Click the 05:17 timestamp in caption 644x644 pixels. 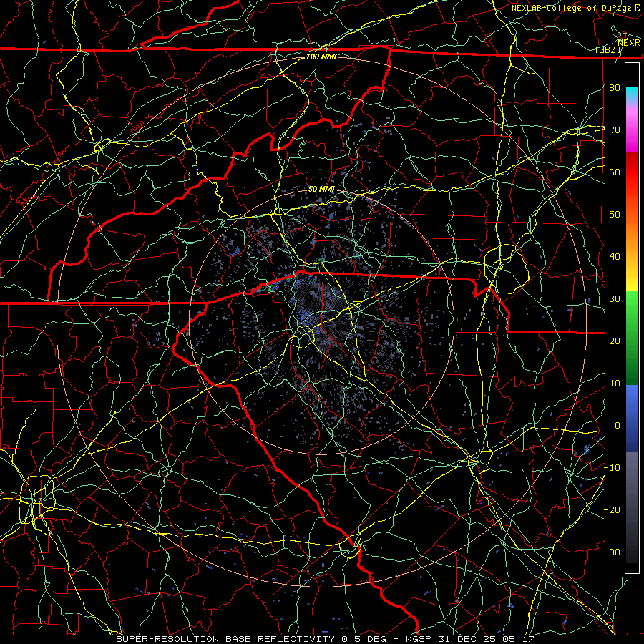(517, 639)
